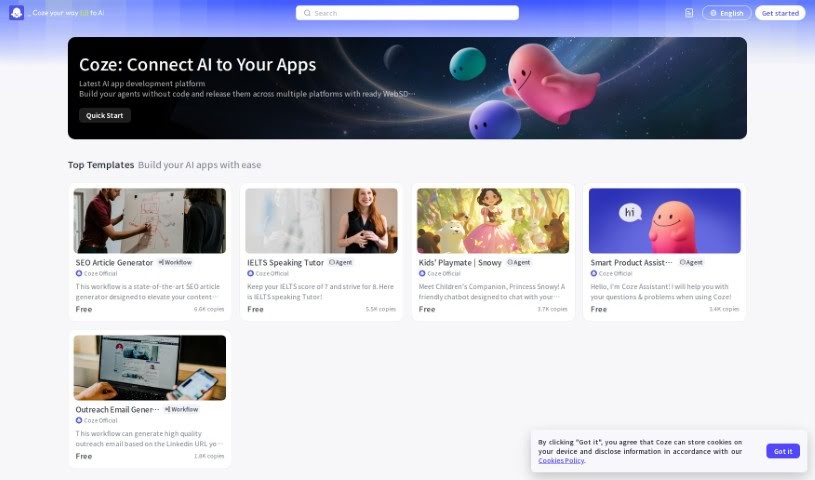Click the Coze logo icon
The width and height of the screenshot is (815, 480).
(17, 13)
